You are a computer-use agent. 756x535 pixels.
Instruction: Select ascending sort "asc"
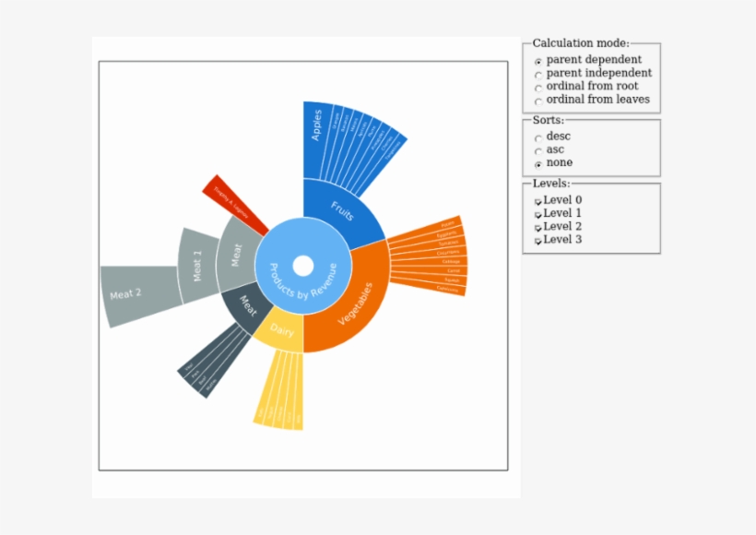[x=538, y=149]
